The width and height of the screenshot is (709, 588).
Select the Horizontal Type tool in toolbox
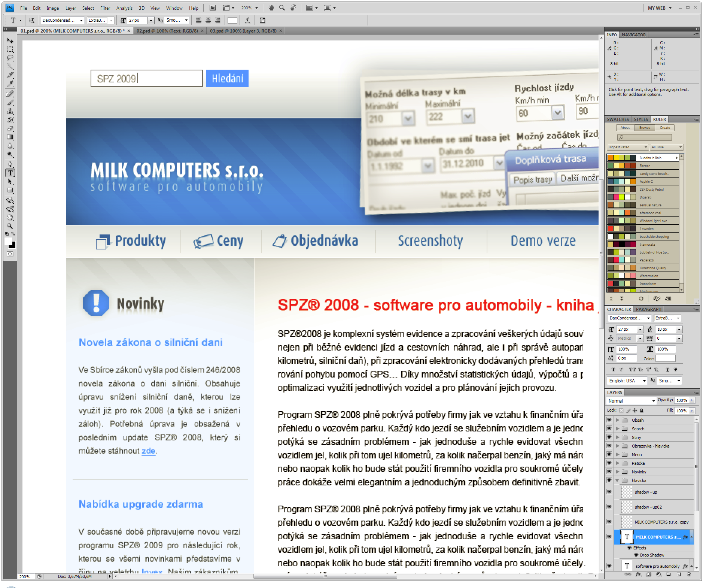coord(10,173)
